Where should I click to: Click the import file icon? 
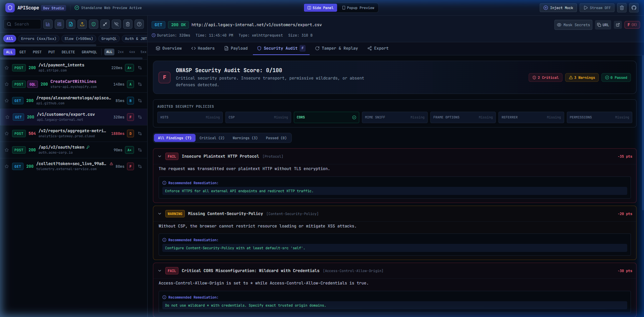point(71,24)
